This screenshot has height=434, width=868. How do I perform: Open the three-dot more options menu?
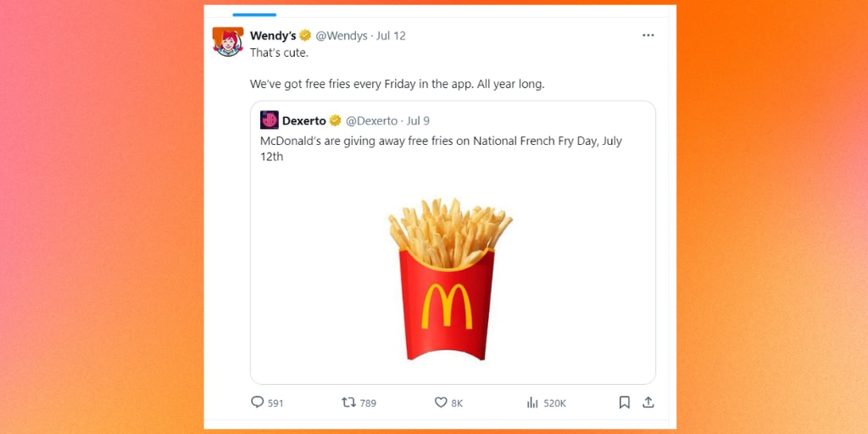648,36
